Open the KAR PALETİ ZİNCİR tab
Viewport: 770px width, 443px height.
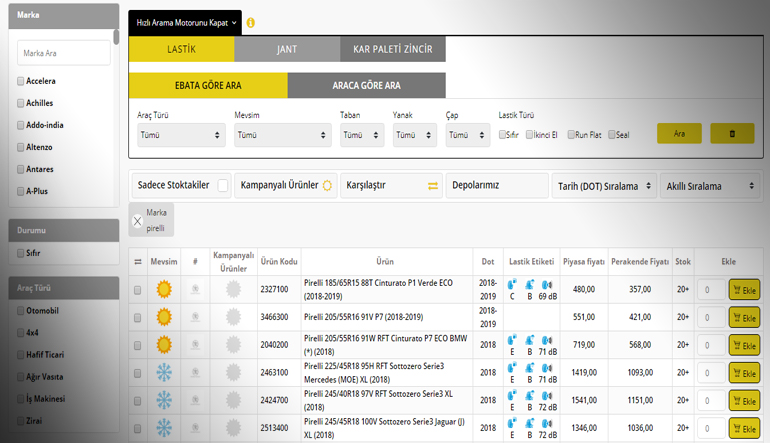(393, 49)
